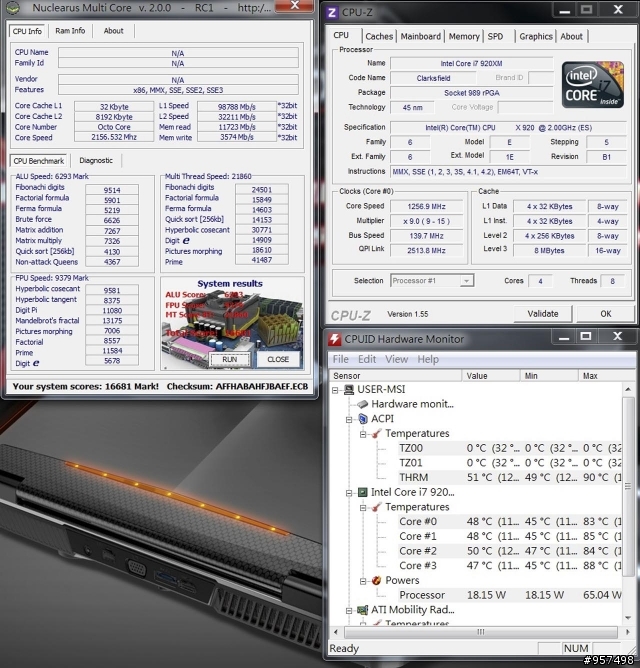Image resolution: width=640 pixels, height=668 pixels.
Task: Click the ACPI Temperatures thermometer icon
Action: pyautogui.click(x=377, y=434)
